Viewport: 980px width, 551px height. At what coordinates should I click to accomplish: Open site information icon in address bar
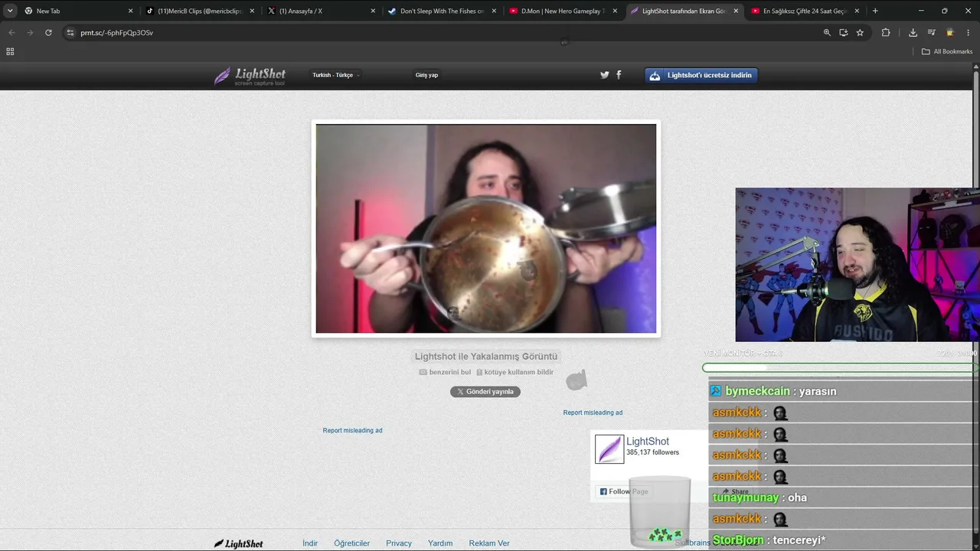pos(70,33)
